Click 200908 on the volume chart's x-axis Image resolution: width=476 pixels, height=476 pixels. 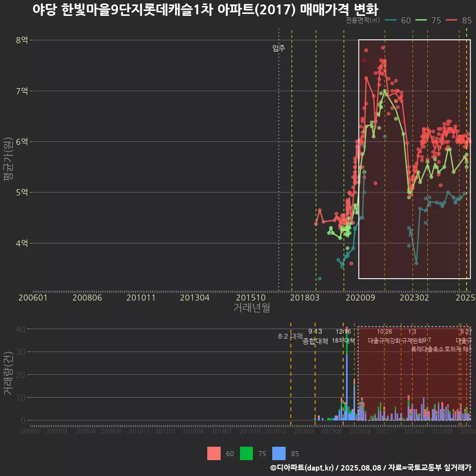pyautogui.click(x=111, y=431)
